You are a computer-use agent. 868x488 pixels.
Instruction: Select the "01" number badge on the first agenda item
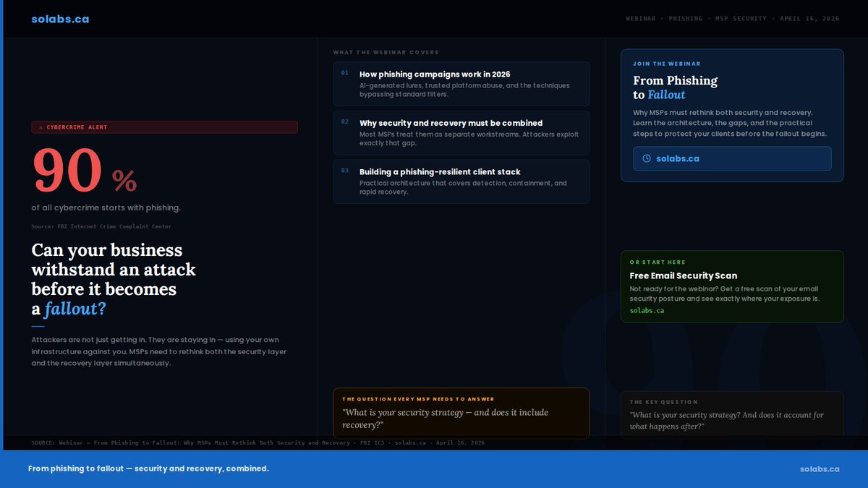tap(345, 74)
